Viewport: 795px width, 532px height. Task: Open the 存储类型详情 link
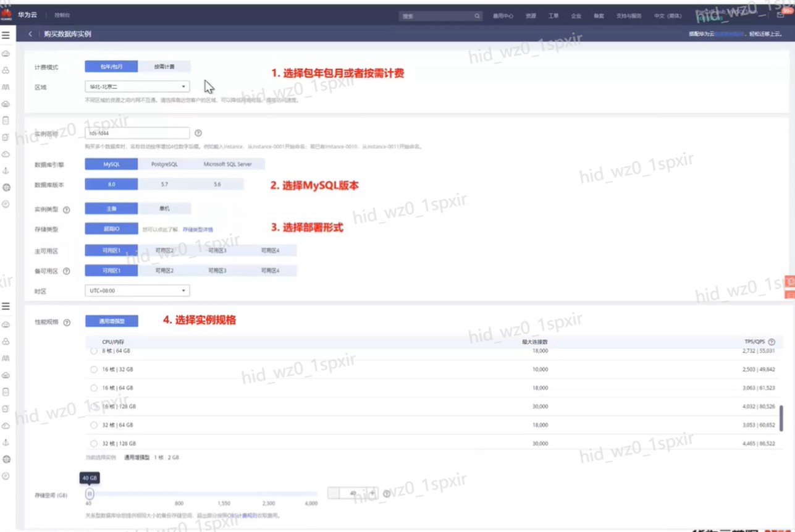198,230
